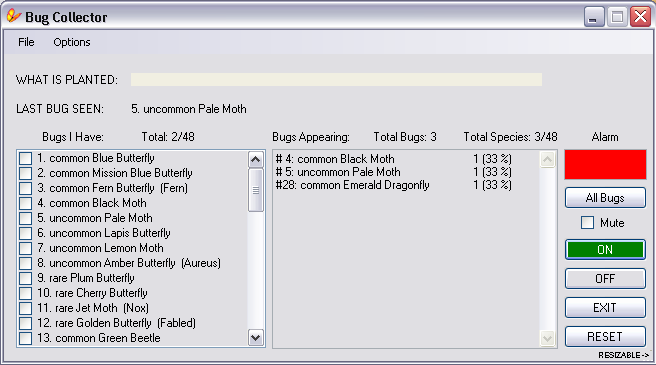Select '# 5: uncommon Pale Moth' in Bugs Appearing

pyautogui.click(x=394, y=172)
